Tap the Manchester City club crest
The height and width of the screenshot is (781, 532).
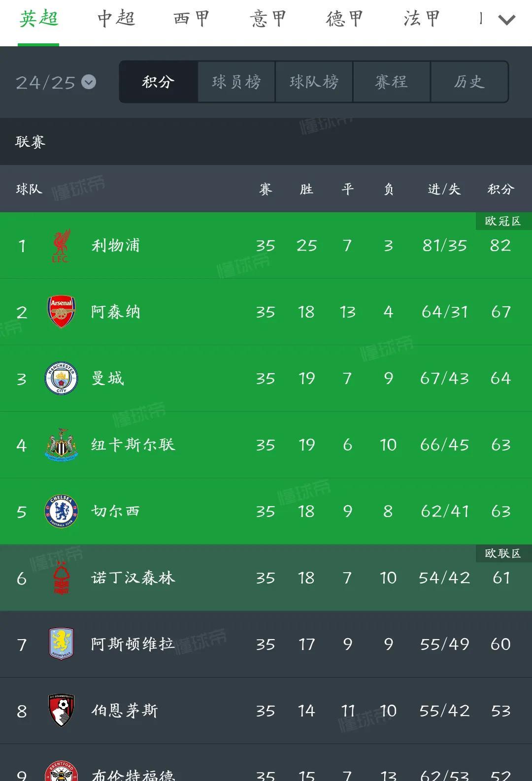(x=61, y=378)
